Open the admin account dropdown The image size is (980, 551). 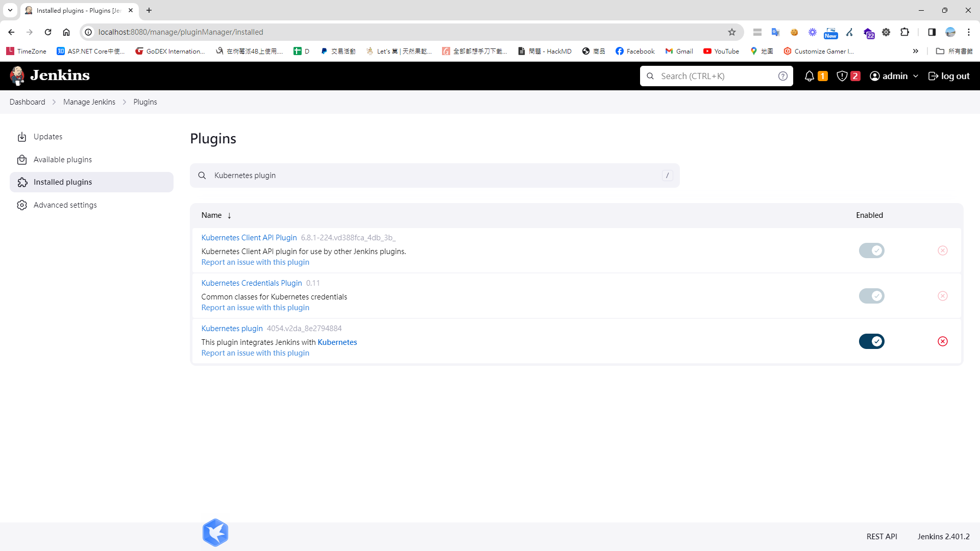[893, 76]
